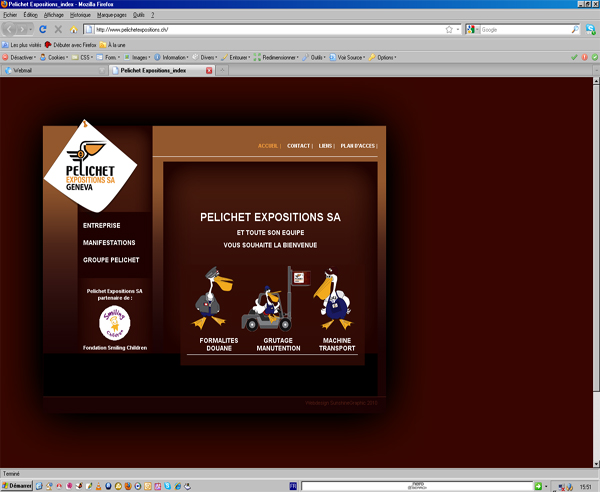Launch VLC cone from quick launch
This screenshot has width=600, height=492.
click(x=98, y=486)
